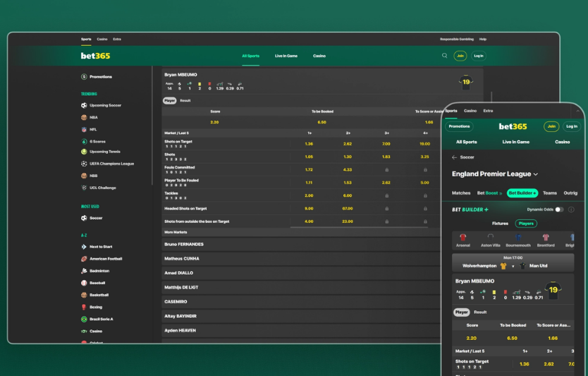Expand the Bruno FERNANDES player row
The width and height of the screenshot is (588, 376).
point(184,244)
